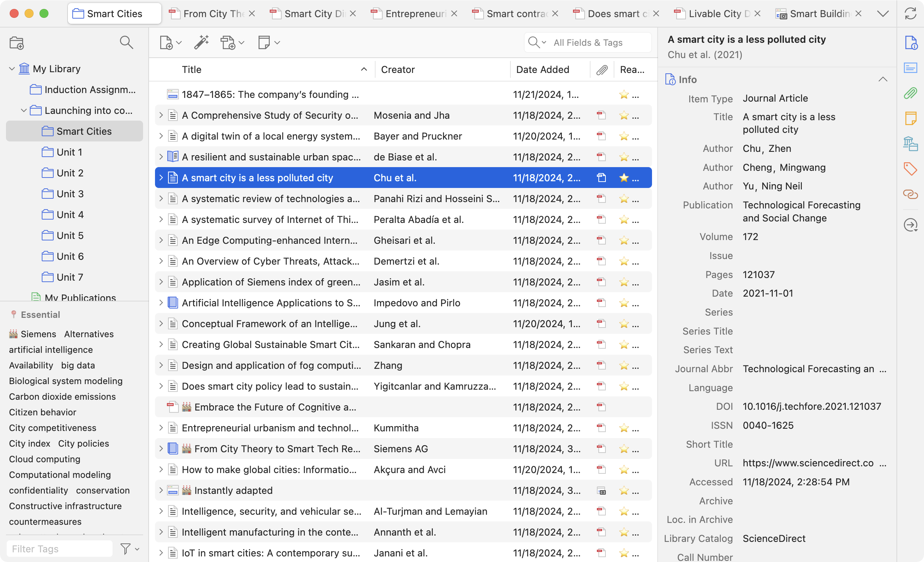The image size is (924, 562).
Task: Click the Filter Tags input field
Action: [59, 549]
